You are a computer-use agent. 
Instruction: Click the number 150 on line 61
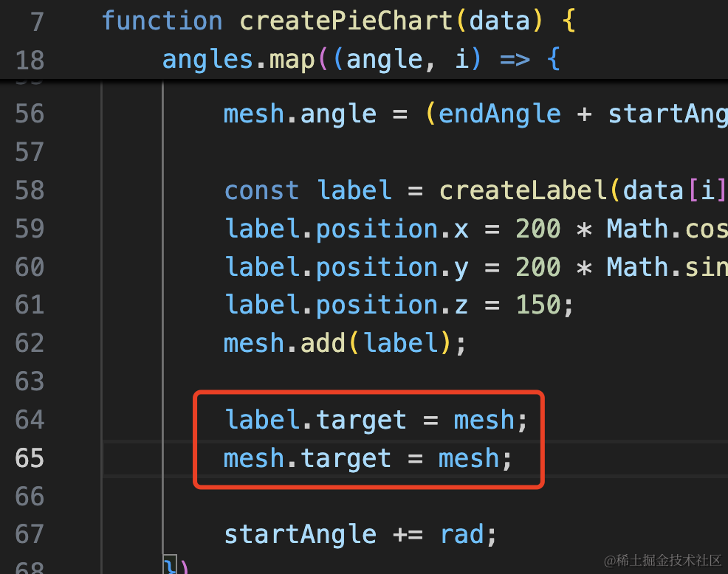point(538,305)
